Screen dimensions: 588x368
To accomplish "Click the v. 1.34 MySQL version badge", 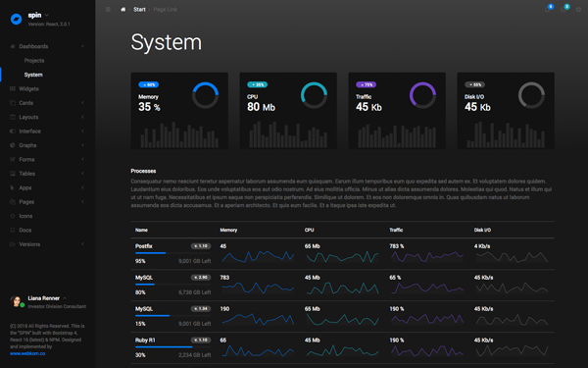I will 201,309.
